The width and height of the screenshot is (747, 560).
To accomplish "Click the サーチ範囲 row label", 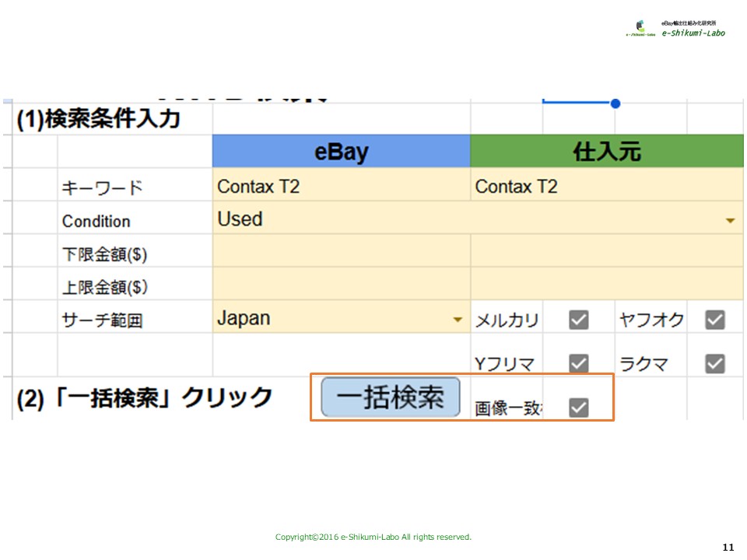I will (103, 320).
